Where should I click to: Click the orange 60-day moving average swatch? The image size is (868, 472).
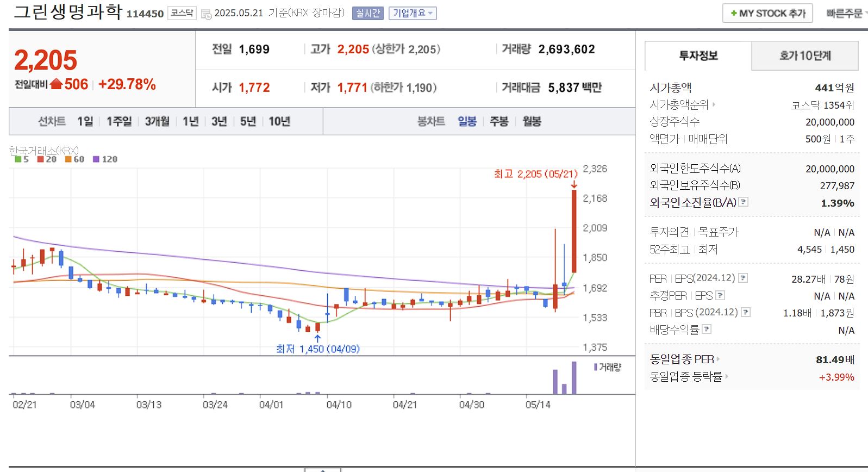click(68, 159)
